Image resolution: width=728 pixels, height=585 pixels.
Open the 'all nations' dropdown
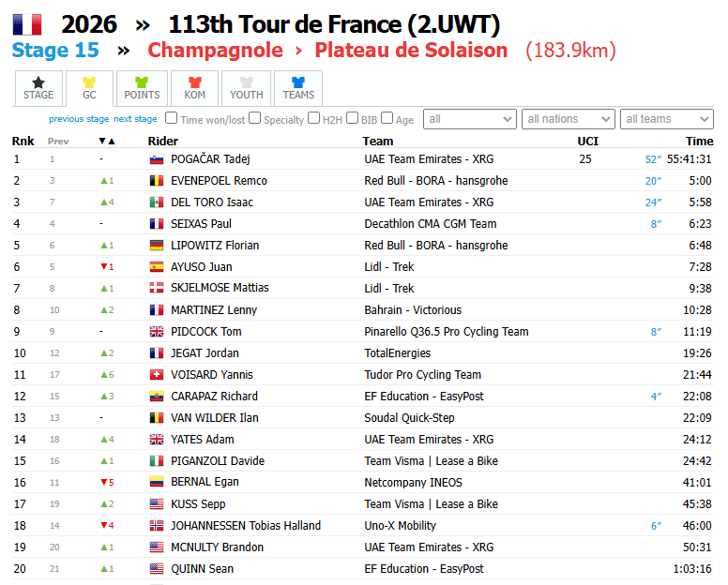tap(569, 119)
